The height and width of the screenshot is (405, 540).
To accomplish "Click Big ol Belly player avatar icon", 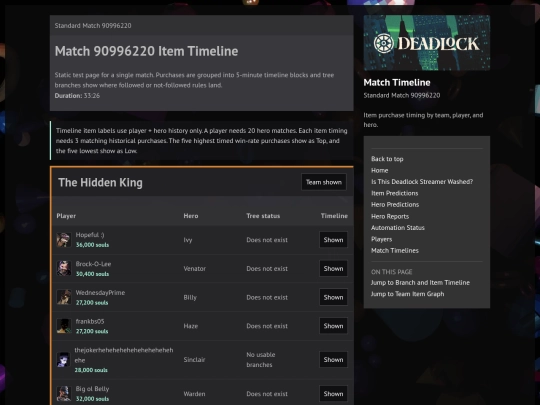I will [64, 394].
